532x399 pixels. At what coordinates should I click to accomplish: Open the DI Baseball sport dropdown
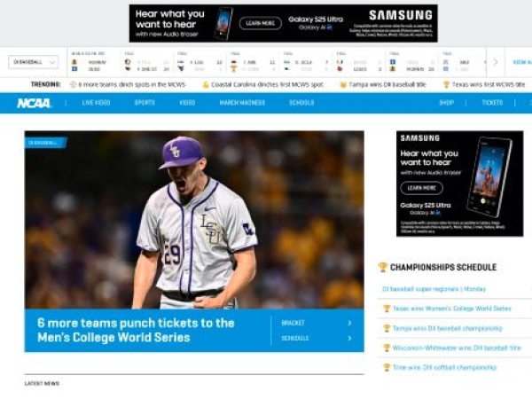(x=34, y=62)
